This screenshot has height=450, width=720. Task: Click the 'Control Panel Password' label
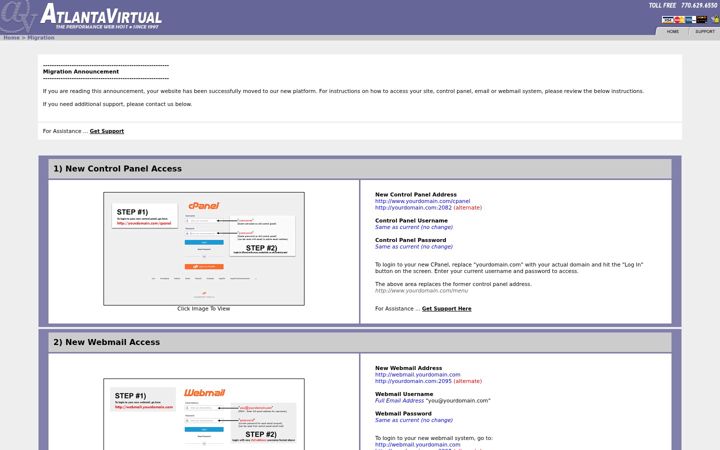(x=411, y=240)
